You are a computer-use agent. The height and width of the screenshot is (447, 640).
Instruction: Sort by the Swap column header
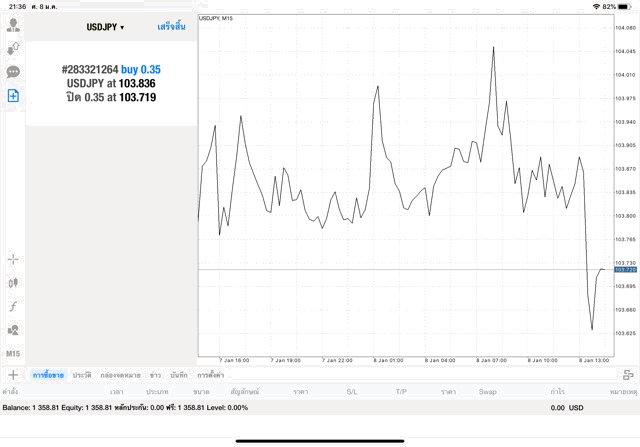pos(487,391)
